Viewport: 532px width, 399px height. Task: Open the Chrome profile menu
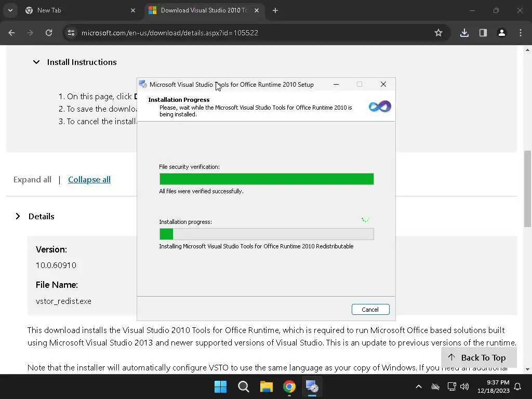pos(502,33)
